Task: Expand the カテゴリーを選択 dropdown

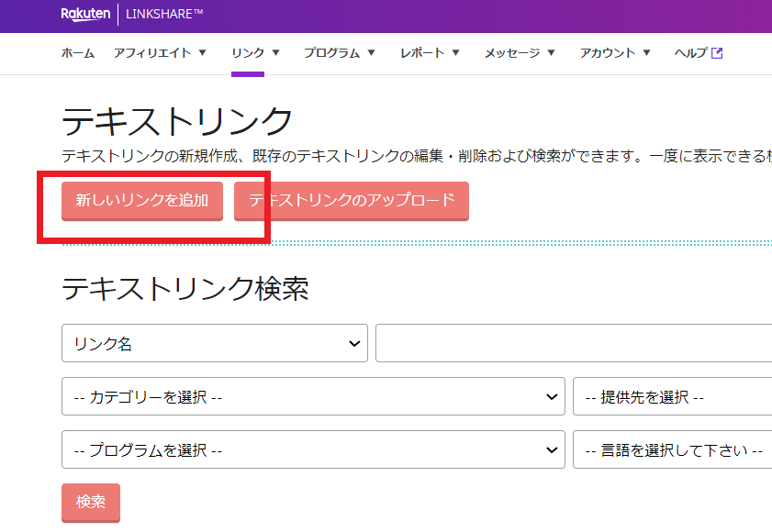Action: pyautogui.click(x=312, y=397)
